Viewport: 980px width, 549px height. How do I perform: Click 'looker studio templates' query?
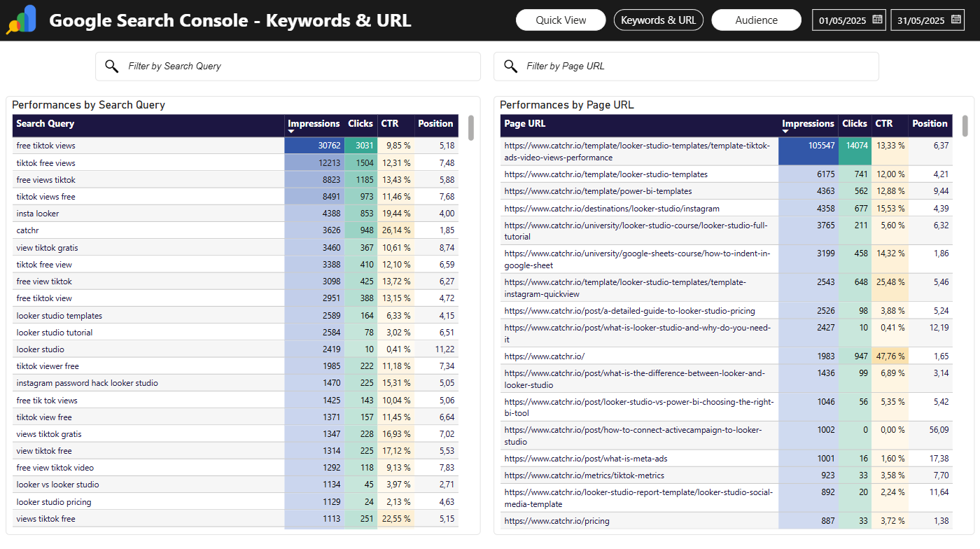(59, 315)
